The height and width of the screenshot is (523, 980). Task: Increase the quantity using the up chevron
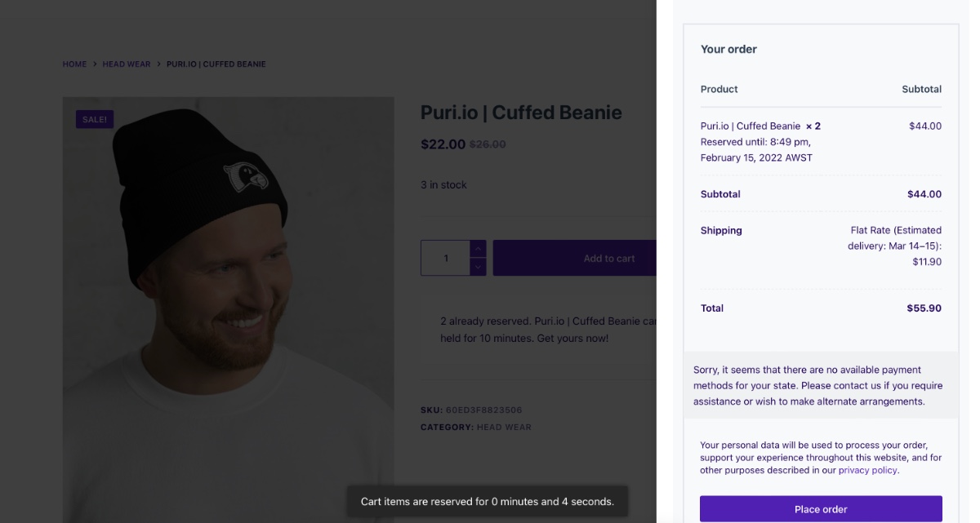click(x=479, y=247)
